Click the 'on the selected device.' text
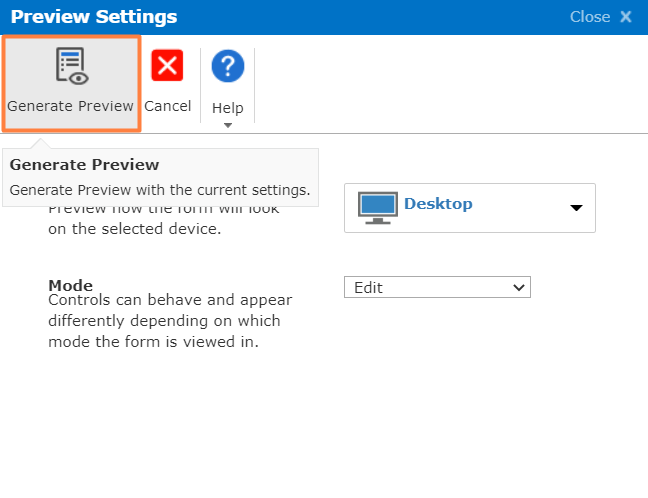Image resolution: width=648 pixels, height=498 pixels. pyautogui.click(x=135, y=229)
